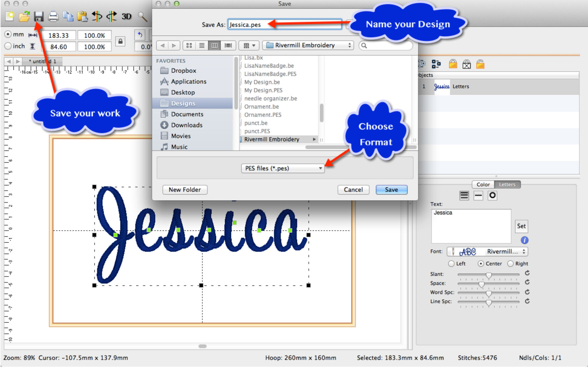
Task: Switch units to inch
Action: pos(7,46)
